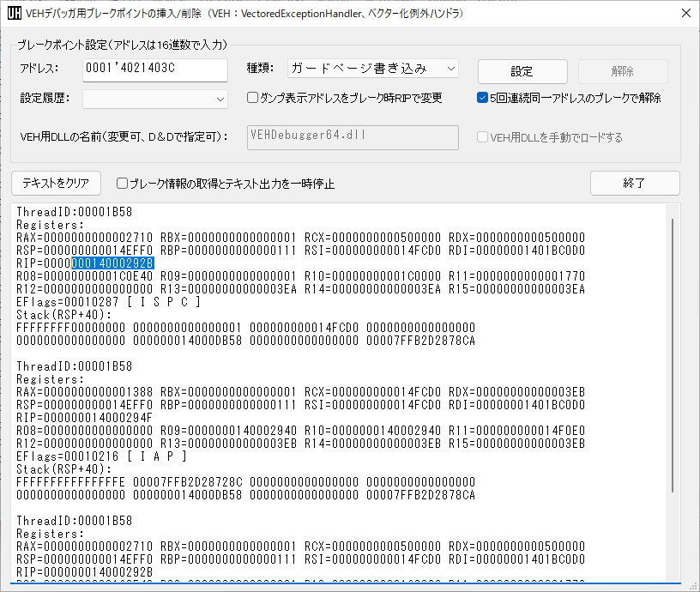Click R09=0000000140002940 in second block
The width and height of the screenshot is (700, 592).
[228, 431]
